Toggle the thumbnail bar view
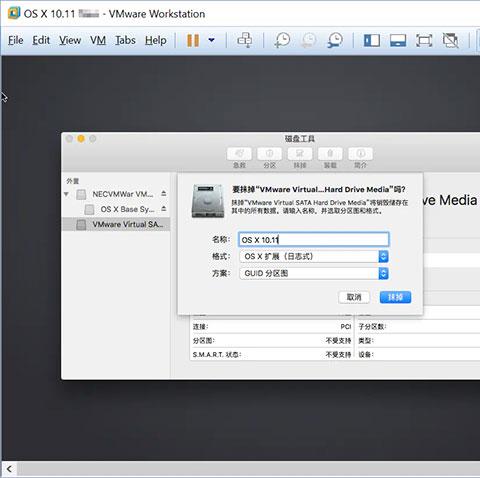The width and height of the screenshot is (480, 478). click(x=398, y=40)
